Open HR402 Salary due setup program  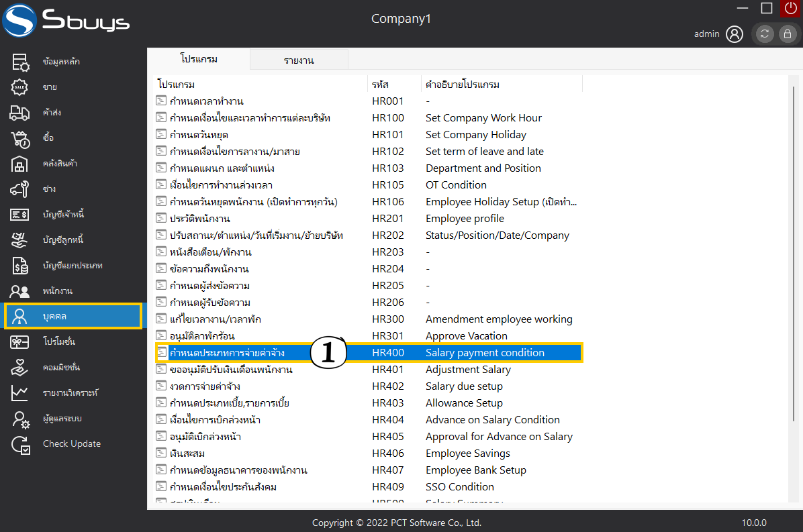[x=205, y=386]
